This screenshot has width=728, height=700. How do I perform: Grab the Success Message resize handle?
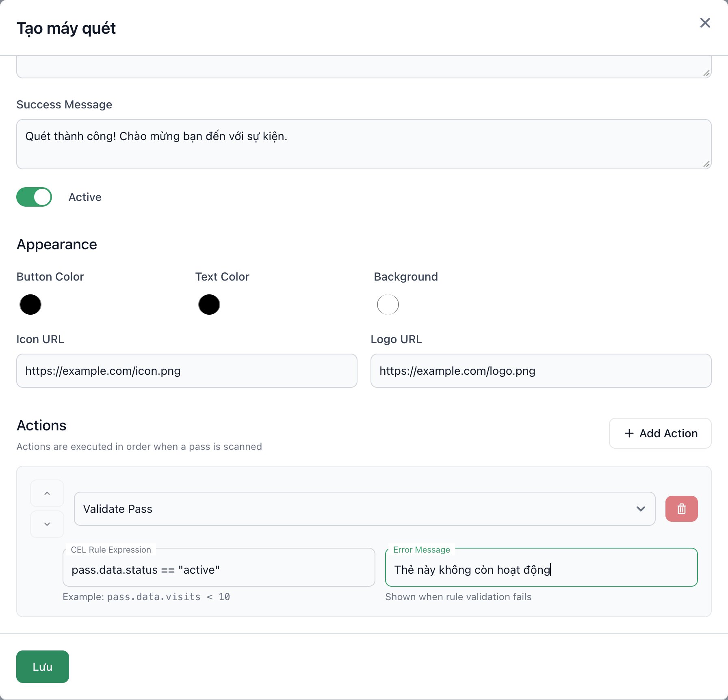click(706, 164)
